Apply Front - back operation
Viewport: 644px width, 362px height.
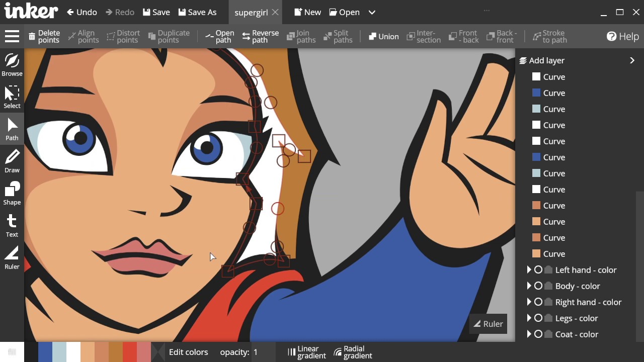point(464,36)
